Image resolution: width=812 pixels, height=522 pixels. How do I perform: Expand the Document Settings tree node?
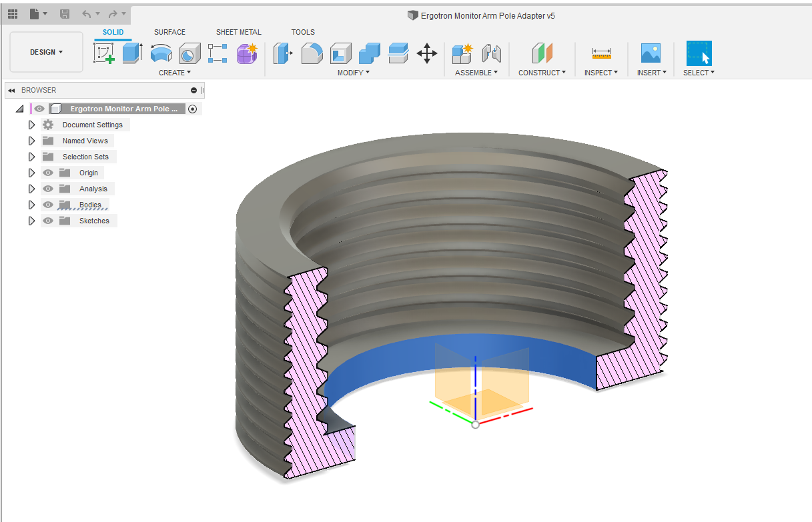(31, 125)
